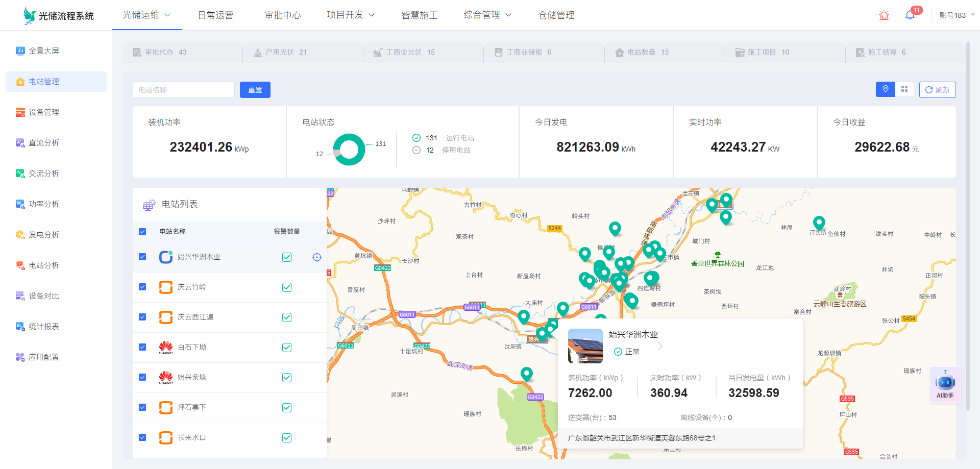Uncheck the 庆云竹岭 row checkbox
Screen dimensions: 980x469
[142, 287]
